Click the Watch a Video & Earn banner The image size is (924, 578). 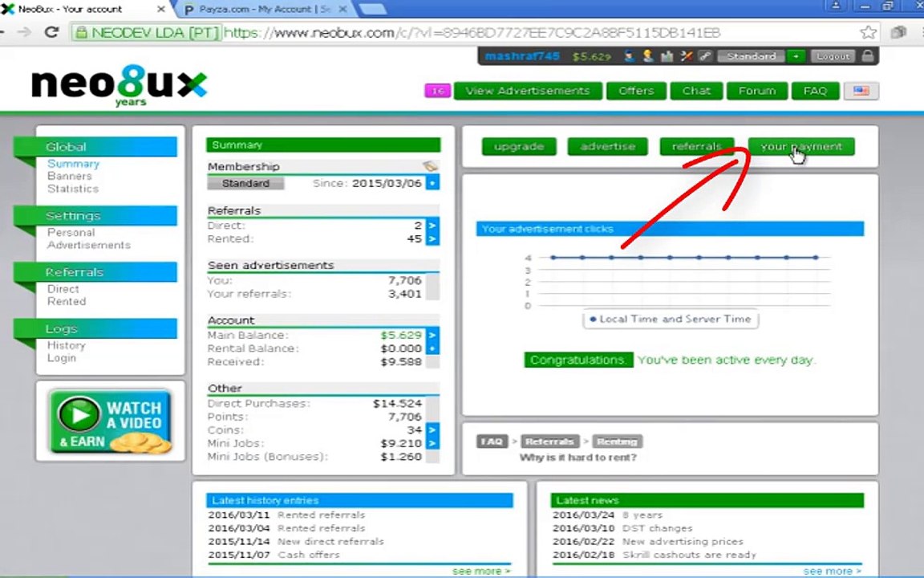coord(110,421)
